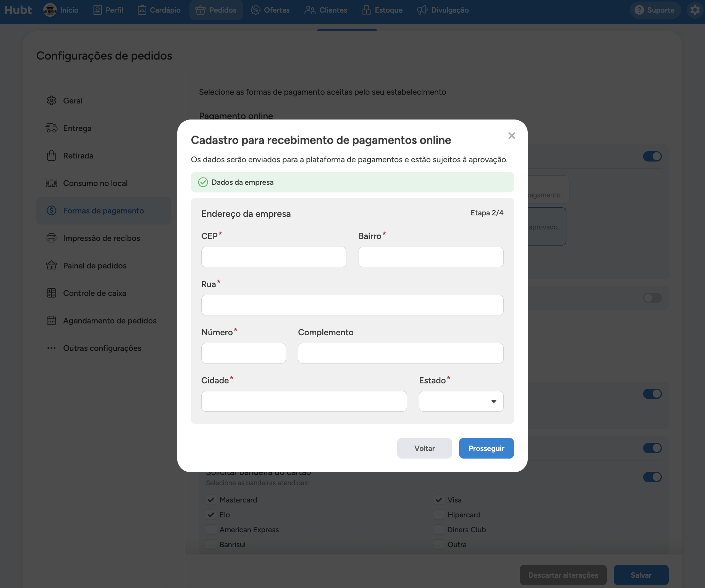This screenshot has width=705, height=588.
Task: Check the American Express checkbox
Action: pos(211,530)
